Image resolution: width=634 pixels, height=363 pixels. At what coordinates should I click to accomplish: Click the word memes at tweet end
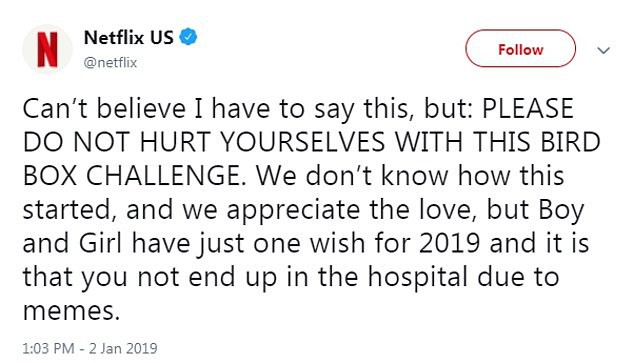click(x=71, y=310)
